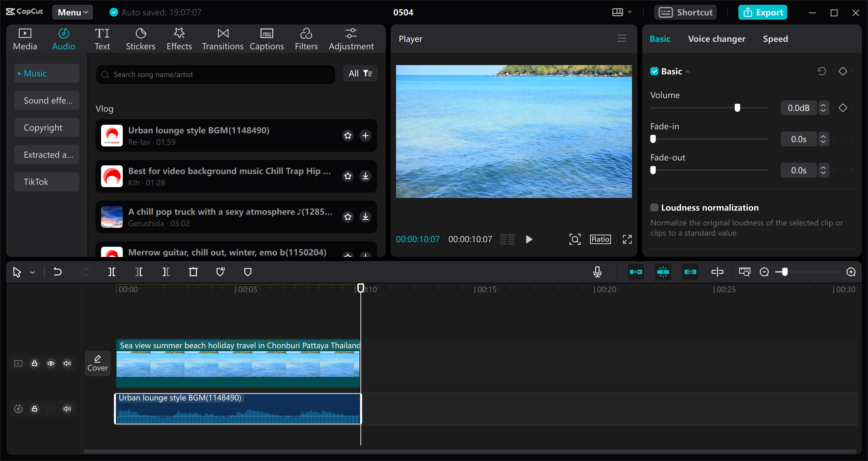Collapse the Basic section in right panel
This screenshot has height=461, width=868.
(x=688, y=71)
